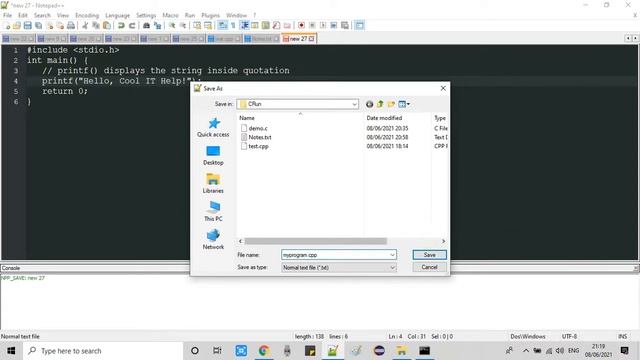Click the taskbar search box
Viewport: 640px width, 360px height.
[103, 351]
